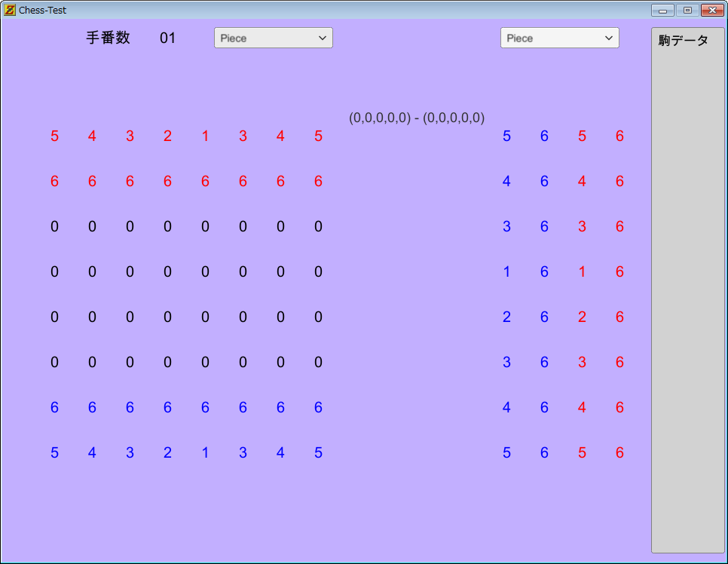728x564 pixels.
Task: Click red 2 in the right piece table
Action: (x=582, y=317)
